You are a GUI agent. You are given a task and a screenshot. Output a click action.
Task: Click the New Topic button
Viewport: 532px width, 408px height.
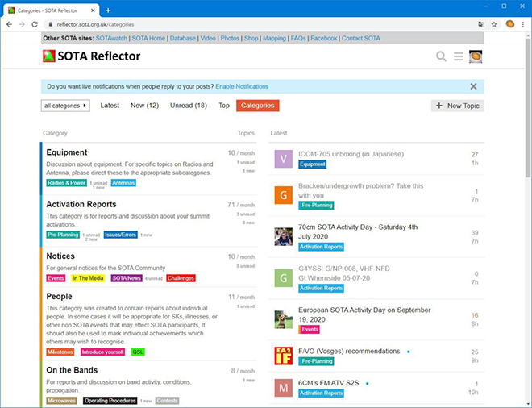[x=457, y=106]
